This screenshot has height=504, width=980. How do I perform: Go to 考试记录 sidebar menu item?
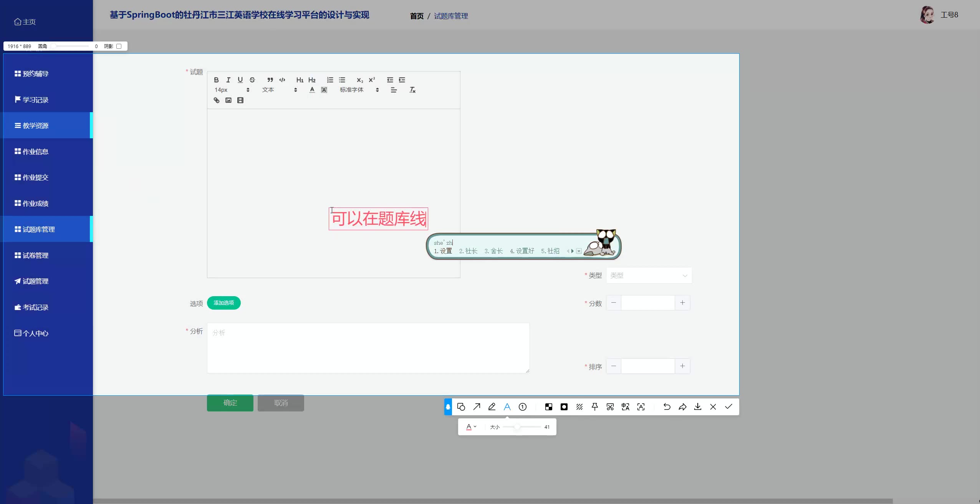[x=35, y=307]
